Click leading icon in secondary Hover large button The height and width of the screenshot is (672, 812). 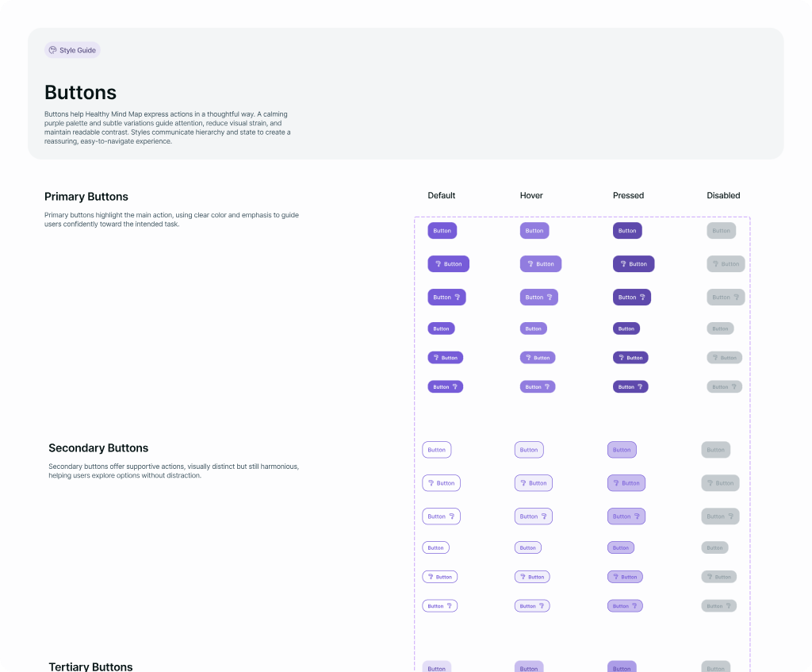(523, 483)
